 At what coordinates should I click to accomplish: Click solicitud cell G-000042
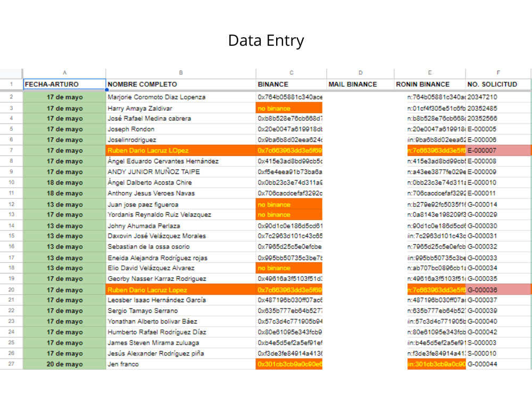click(x=498, y=332)
